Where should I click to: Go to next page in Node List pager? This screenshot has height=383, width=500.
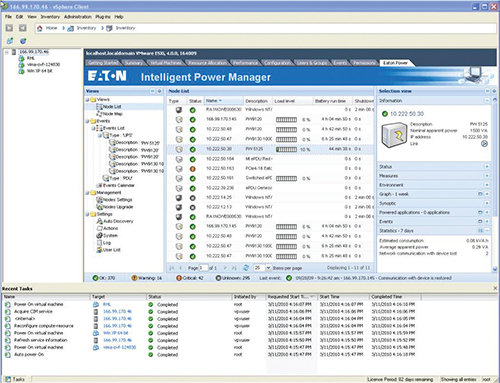click(x=225, y=268)
